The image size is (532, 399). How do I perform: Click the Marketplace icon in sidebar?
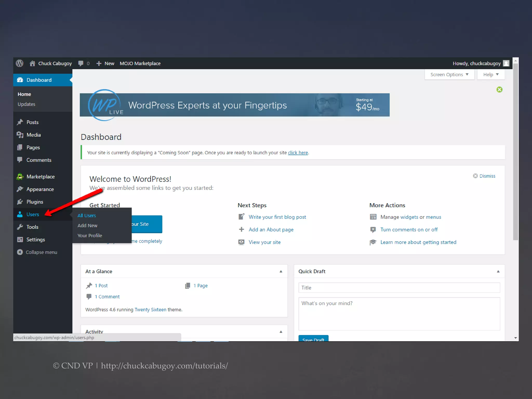point(20,177)
